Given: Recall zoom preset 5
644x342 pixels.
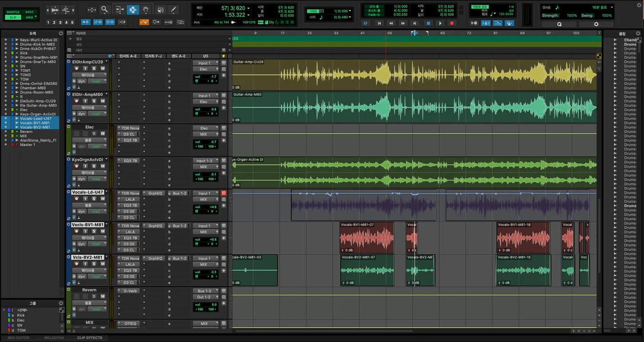Looking at the screenshot, I should tap(72, 22).
